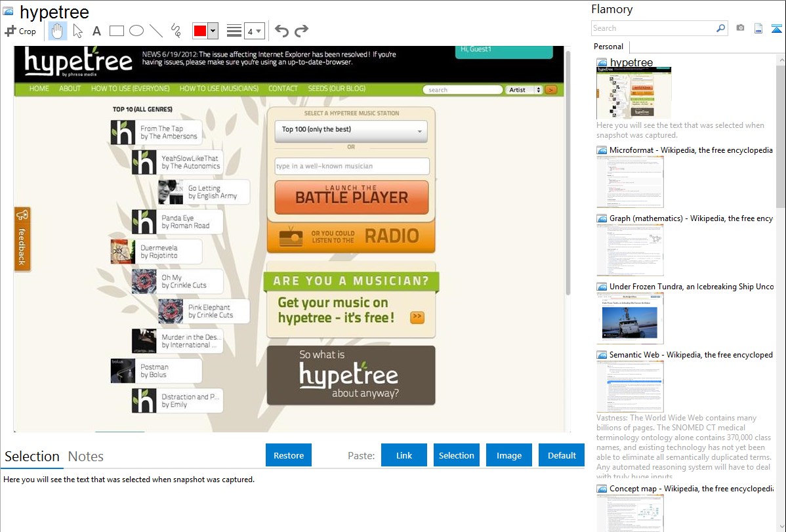Open the Artist search type dropdown
This screenshot has width=786, height=532.
524,90
